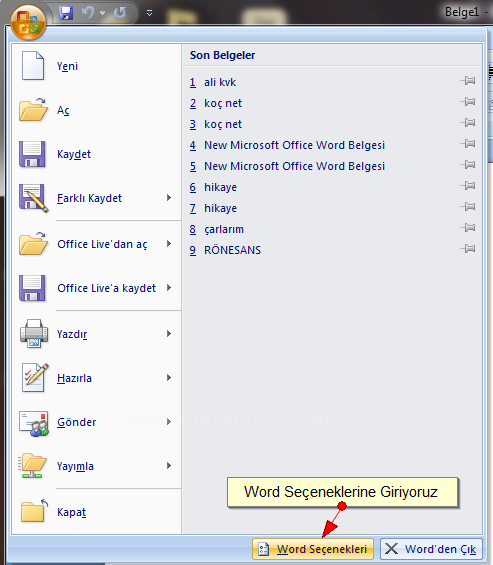The image size is (493, 565).
Task: Click the open folder icon for Aç
Action: coord(33,110)
